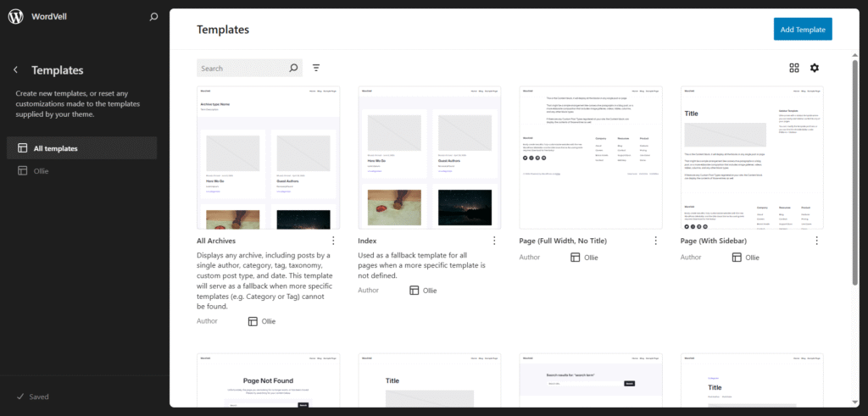The height and width of the screenshot is (416, 868).
Task: Open the All Archives template title link
Action: click(214, 241)
